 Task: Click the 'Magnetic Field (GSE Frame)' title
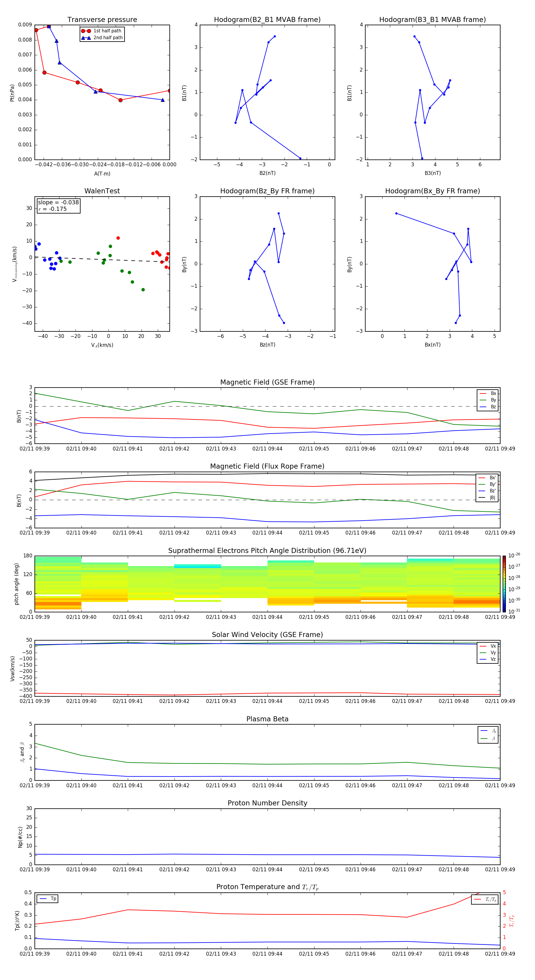(267, 382)
